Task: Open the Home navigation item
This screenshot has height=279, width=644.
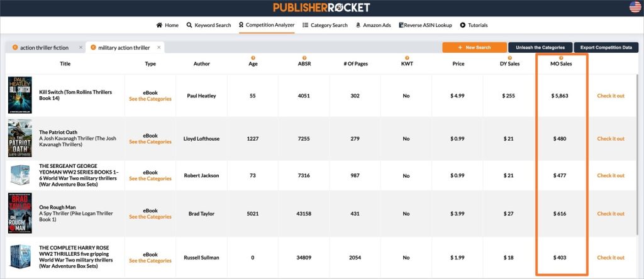Action: click(167, 25)
